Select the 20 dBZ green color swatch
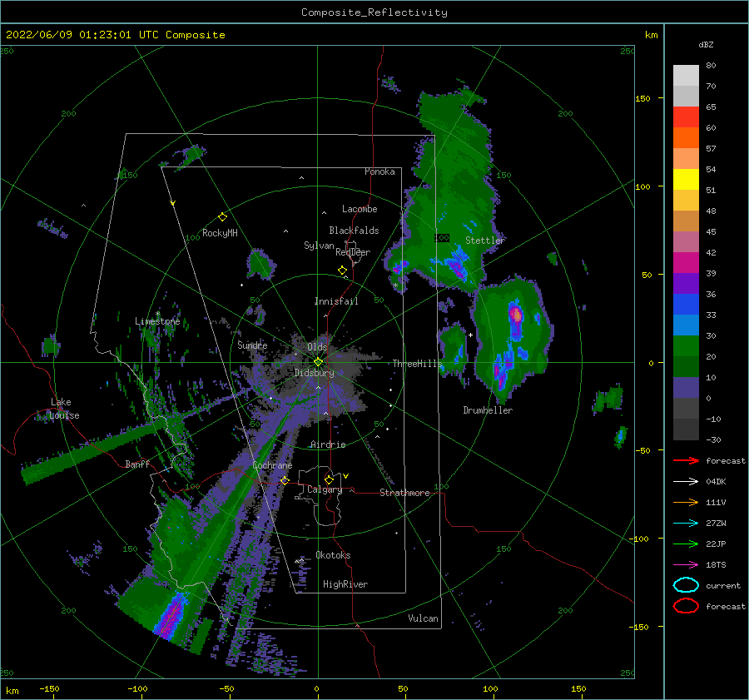749x700 pixels. tap(686, 346)
